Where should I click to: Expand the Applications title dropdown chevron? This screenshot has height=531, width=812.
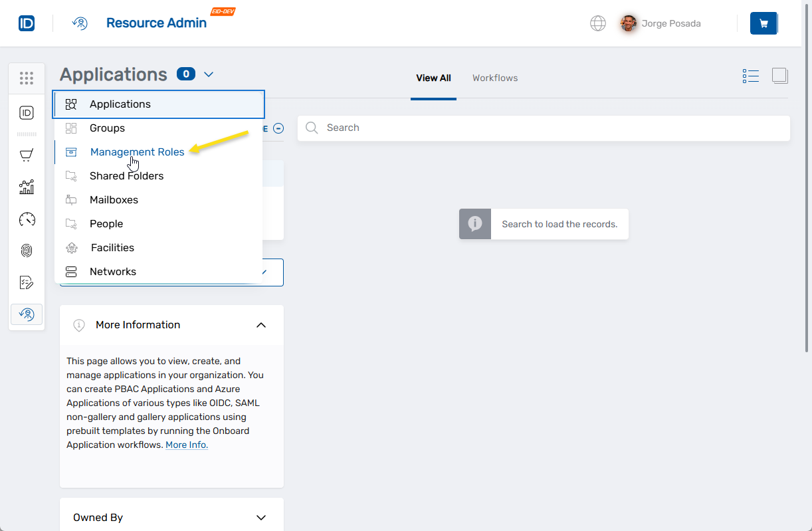point(209,74)
